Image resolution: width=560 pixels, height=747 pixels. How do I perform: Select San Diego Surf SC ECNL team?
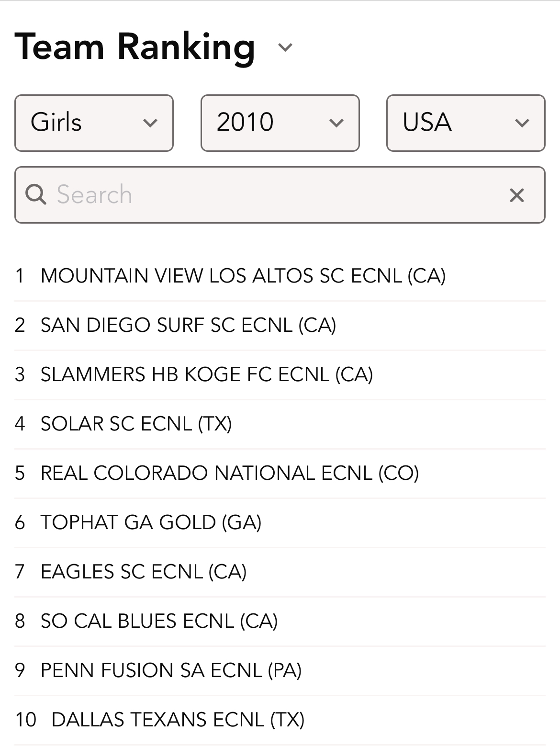pyautogui.click(x=188, y=325)
